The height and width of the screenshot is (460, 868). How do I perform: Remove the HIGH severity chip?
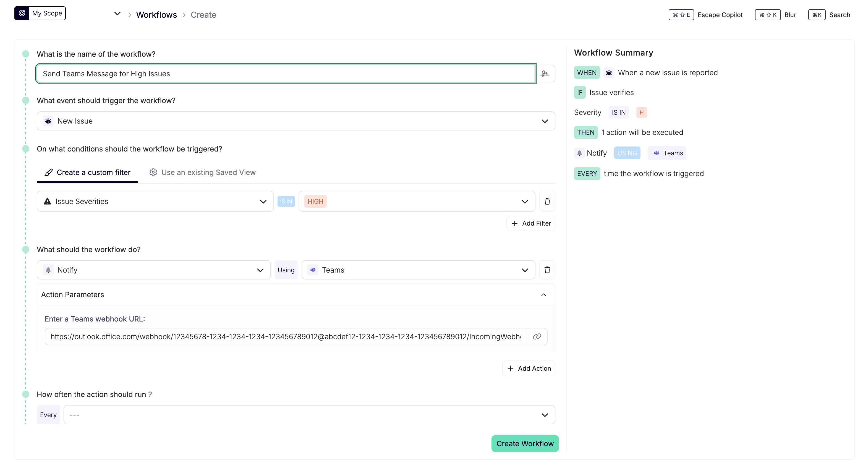coord(315,201)
